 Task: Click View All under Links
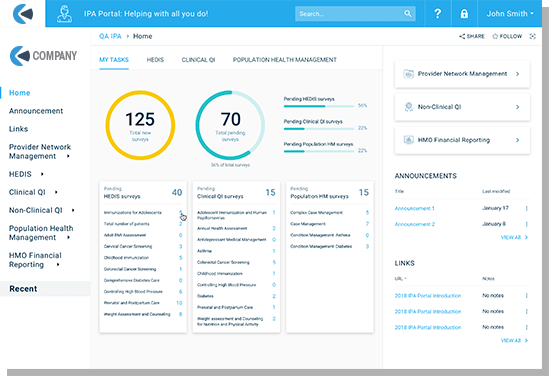tap(514, 340)
